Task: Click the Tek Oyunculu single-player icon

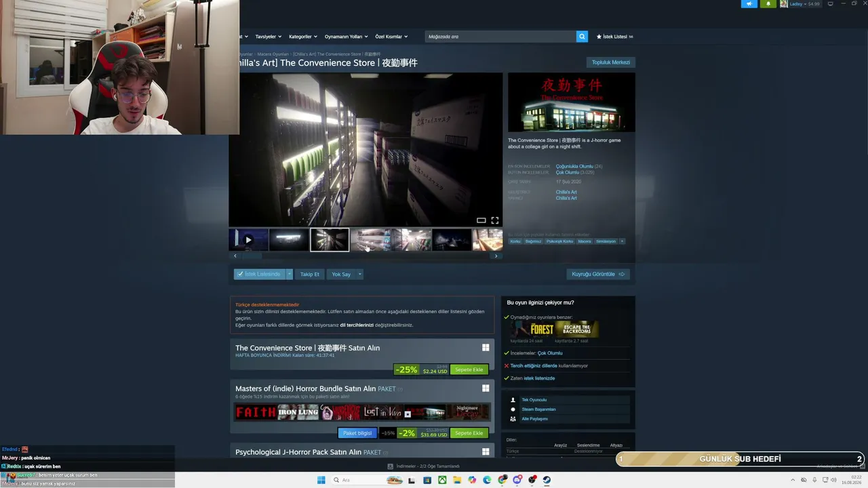Action: 513,400
